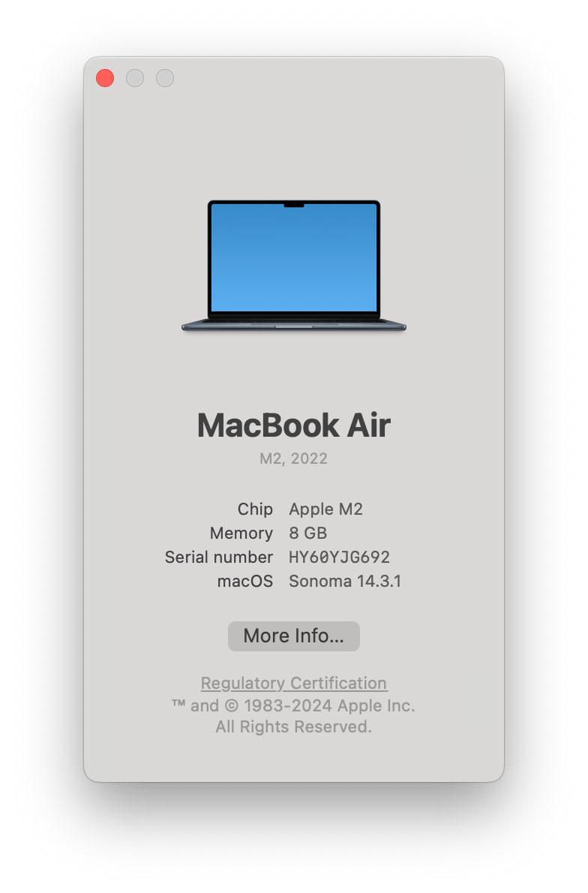This screenshot has width=588, height=893.
Task: Click the All Rights Reserved text
Action: (293, 726)
